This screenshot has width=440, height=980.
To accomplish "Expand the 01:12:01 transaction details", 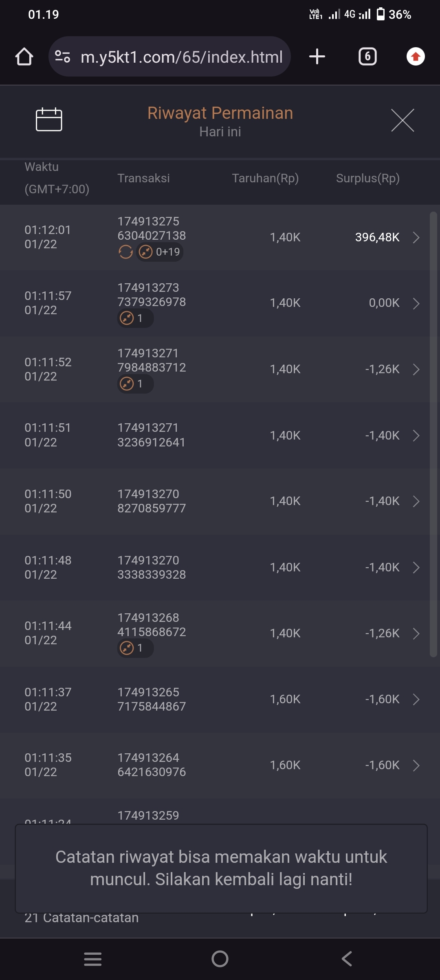I will (x=416, y=237).
